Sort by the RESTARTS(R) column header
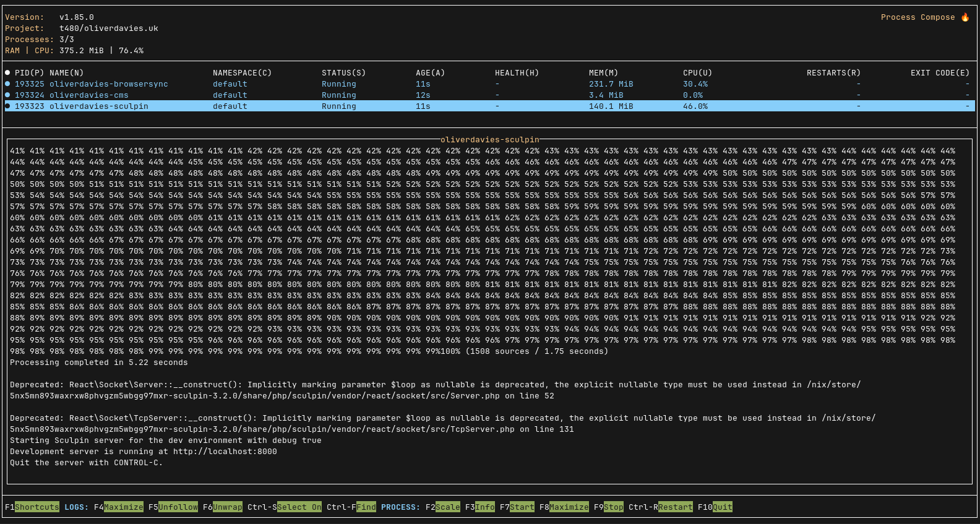This screenshot has height=524, width=980. click(834, 73)
